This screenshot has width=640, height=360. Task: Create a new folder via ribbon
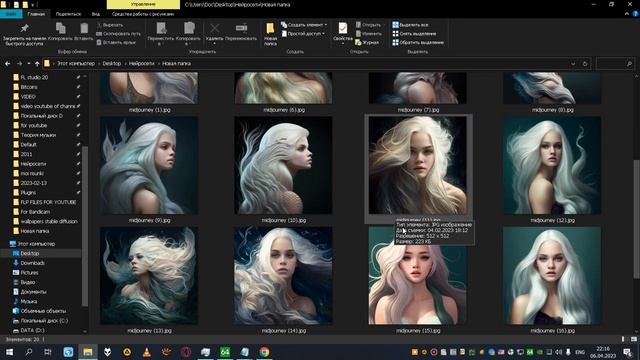pos(270,33)
